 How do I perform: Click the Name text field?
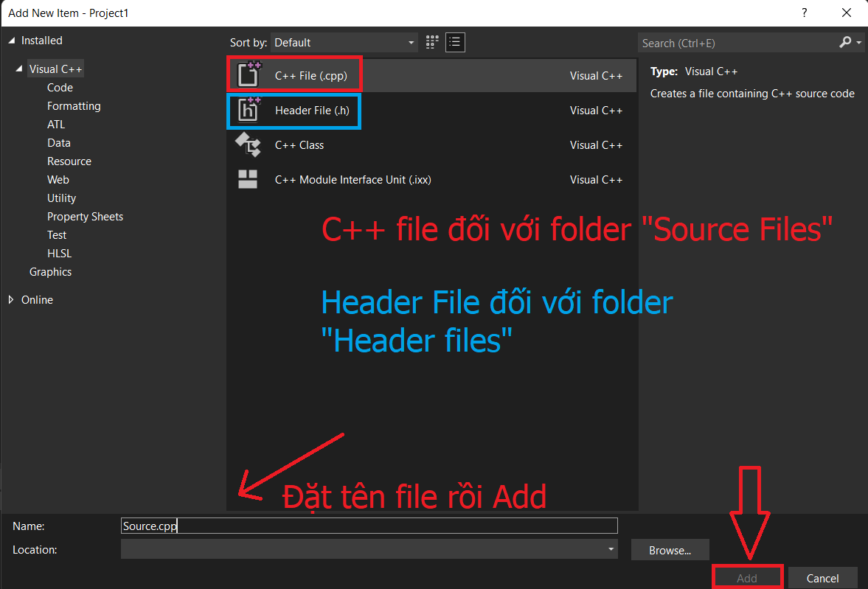click(x=369, y=526)
